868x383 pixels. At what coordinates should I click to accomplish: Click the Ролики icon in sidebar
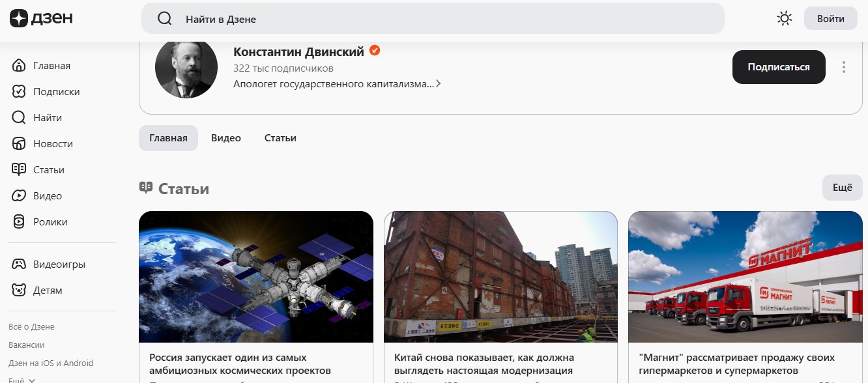(x=20, y=222)
